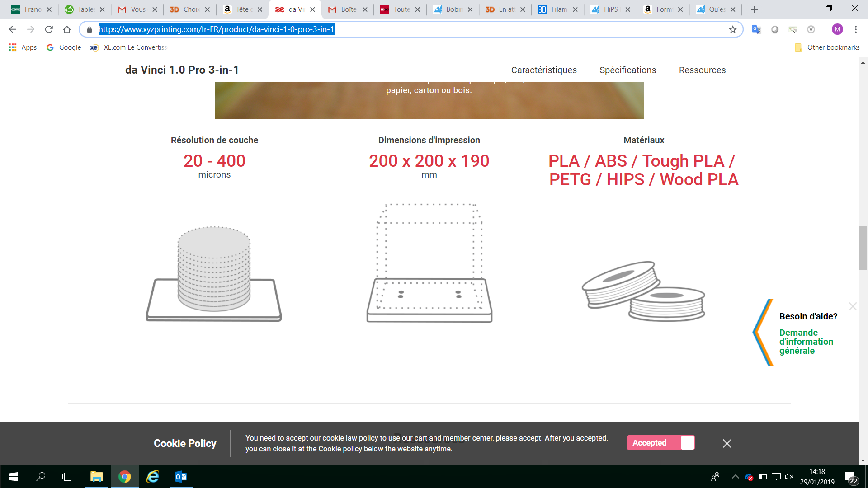Click Demande d'information générale link

click(x=806, y=342)
